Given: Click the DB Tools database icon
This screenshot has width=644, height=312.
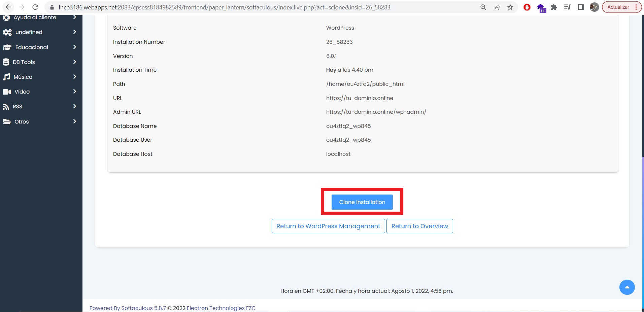Looking at the screenshot, I should pyautogui.click(x=6, y=62).
